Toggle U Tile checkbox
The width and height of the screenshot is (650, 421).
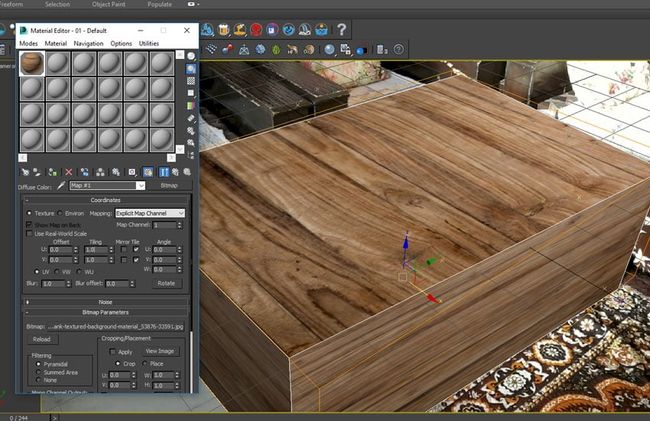136,249
